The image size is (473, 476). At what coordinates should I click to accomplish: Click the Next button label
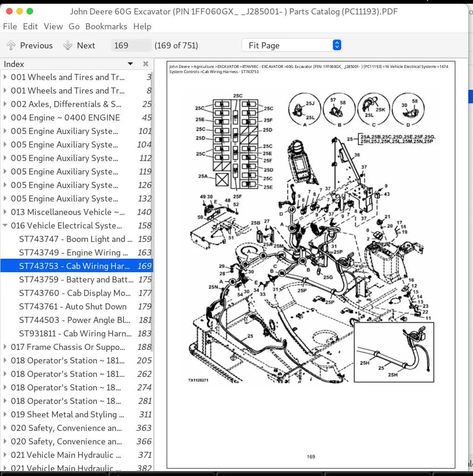pos(86,45)
